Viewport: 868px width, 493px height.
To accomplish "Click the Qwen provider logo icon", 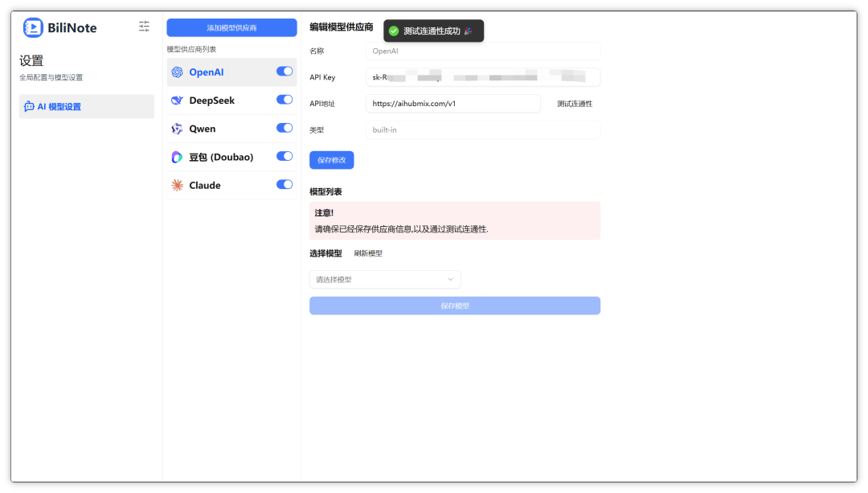I will point(177,129).
